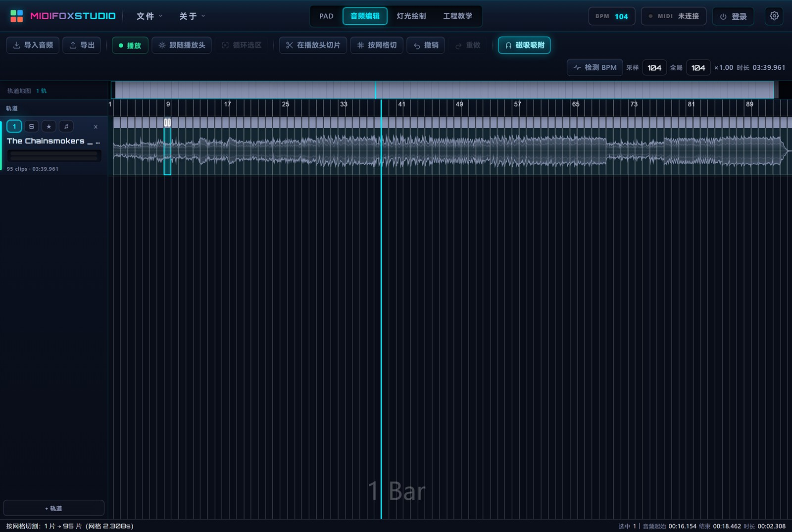
Task: Toggle follow playhead 跟随播放头
Action: 182,45
